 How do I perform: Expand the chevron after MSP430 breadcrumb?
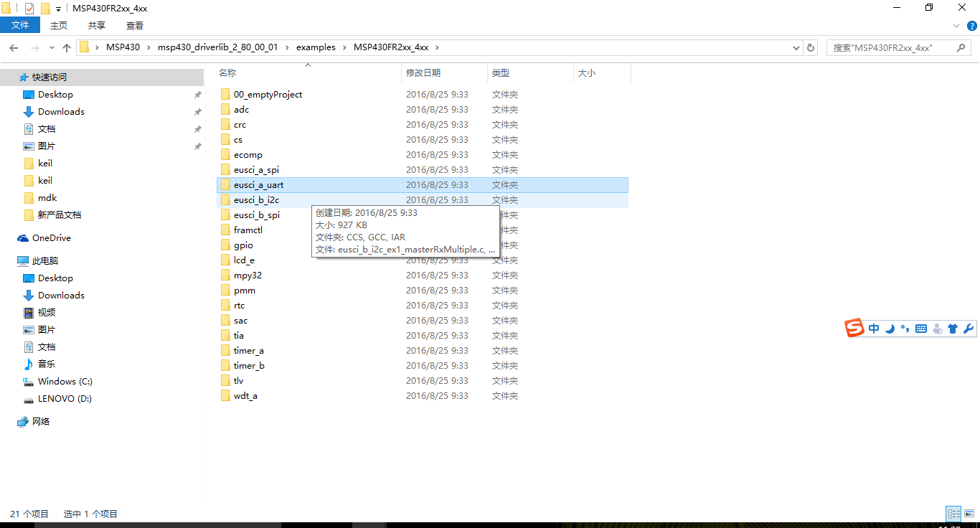click(x=149, y=47)
